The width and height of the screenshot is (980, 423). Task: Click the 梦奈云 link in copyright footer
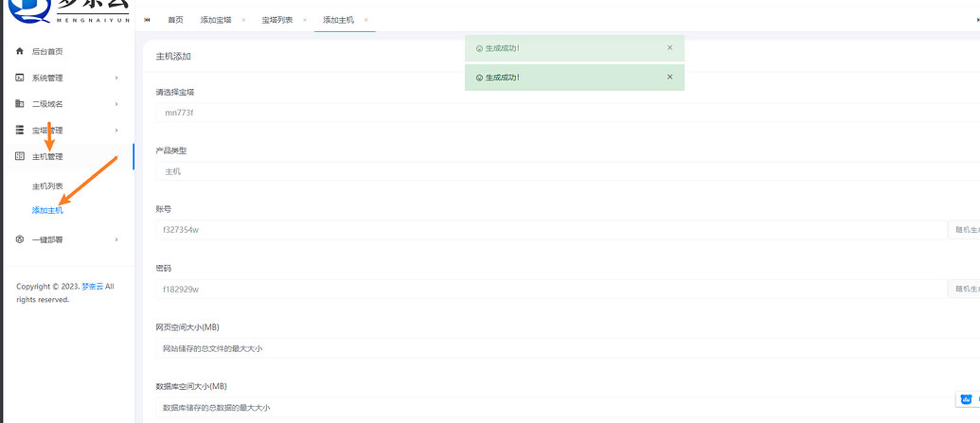(x=92, y=286)
